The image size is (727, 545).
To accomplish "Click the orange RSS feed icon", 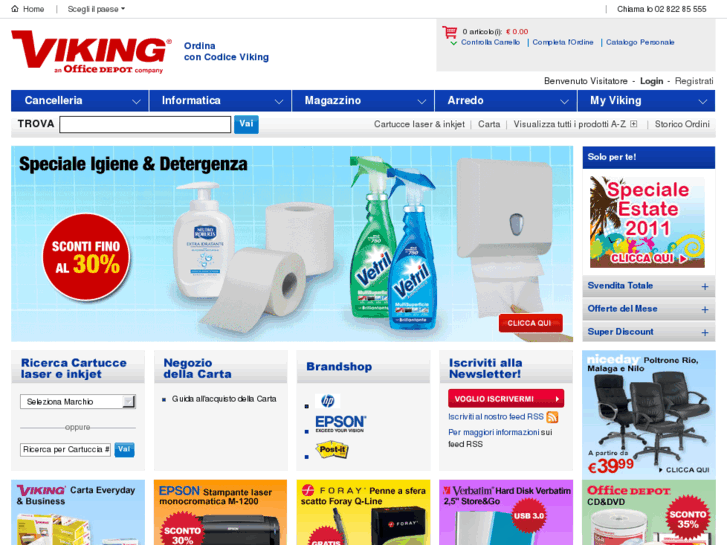I will 552,417.
